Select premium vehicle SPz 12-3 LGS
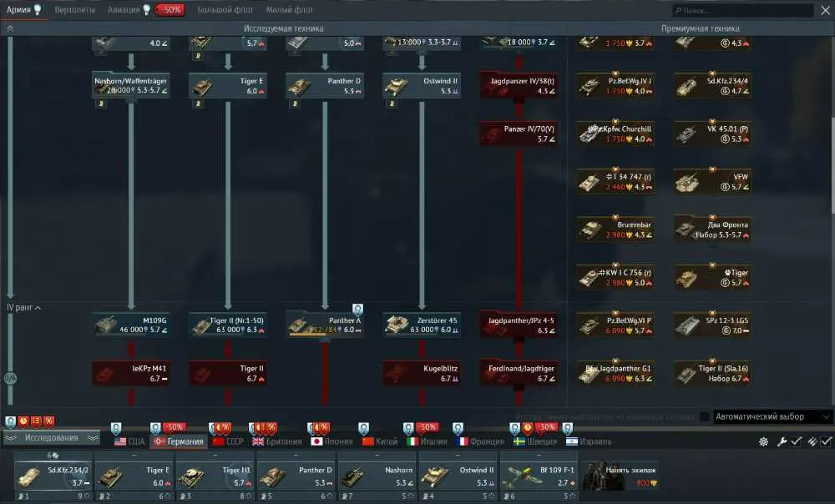 tap(713, 325)
